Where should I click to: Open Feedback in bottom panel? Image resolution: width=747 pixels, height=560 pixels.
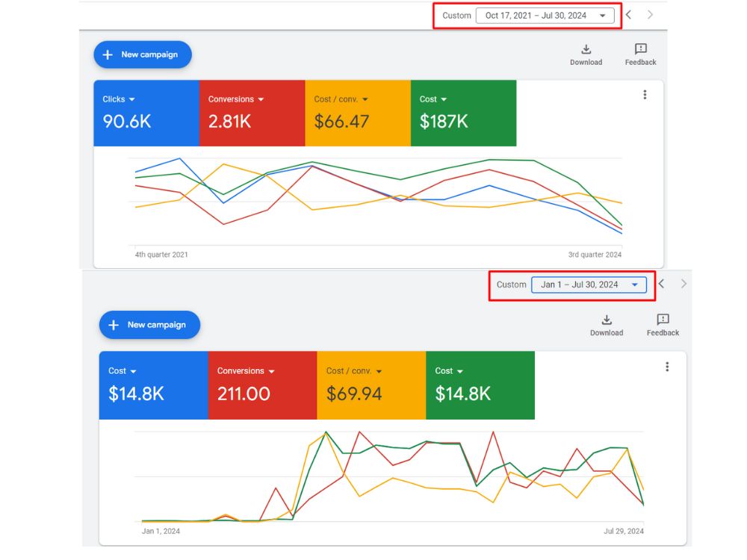click(x=663, y=326)
